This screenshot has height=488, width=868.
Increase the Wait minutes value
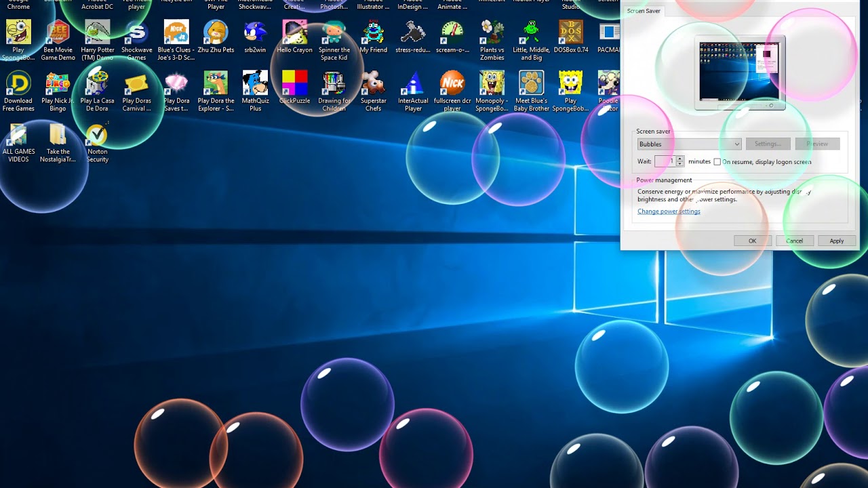[x=680, y=159]
